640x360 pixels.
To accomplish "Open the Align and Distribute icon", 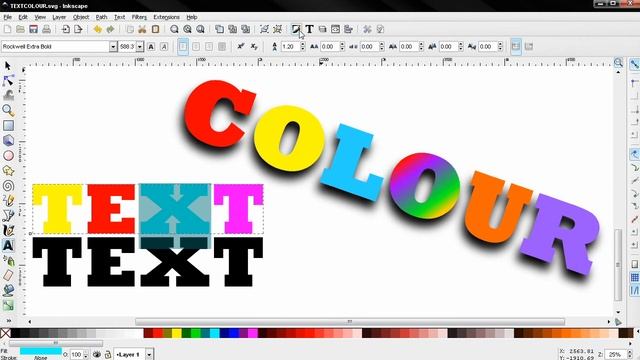I will pos(348,29).
